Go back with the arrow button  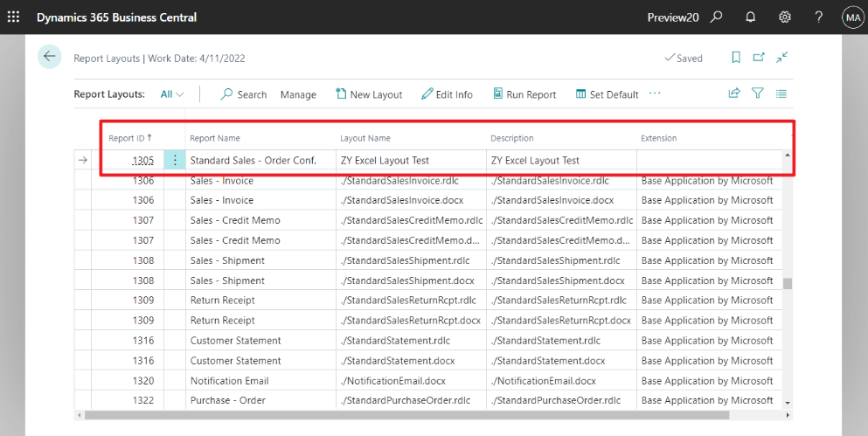[x=49, y=57]
